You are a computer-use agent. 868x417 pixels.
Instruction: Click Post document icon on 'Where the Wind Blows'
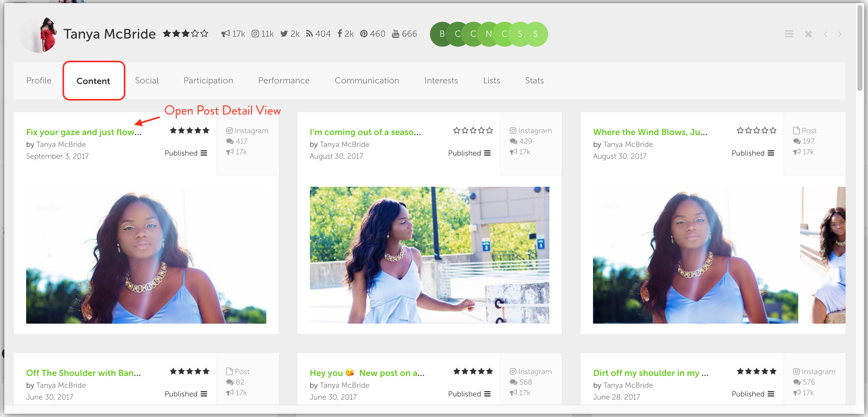pos(796,130)
